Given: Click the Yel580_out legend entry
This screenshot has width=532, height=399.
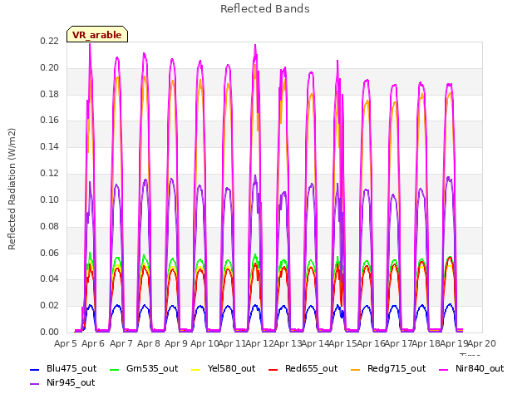Looking at the screenshot, I should (x=224, y=368).
